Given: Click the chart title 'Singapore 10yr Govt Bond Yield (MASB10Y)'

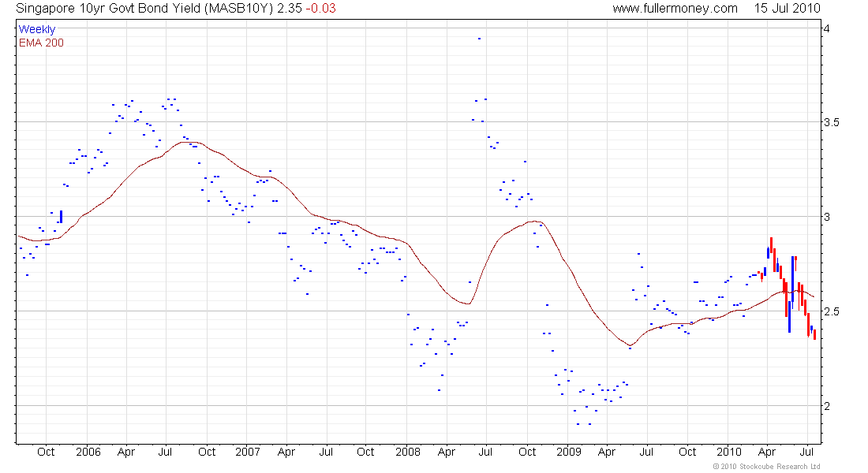Looking at the screenshot, I should click(x=144, y=9).
